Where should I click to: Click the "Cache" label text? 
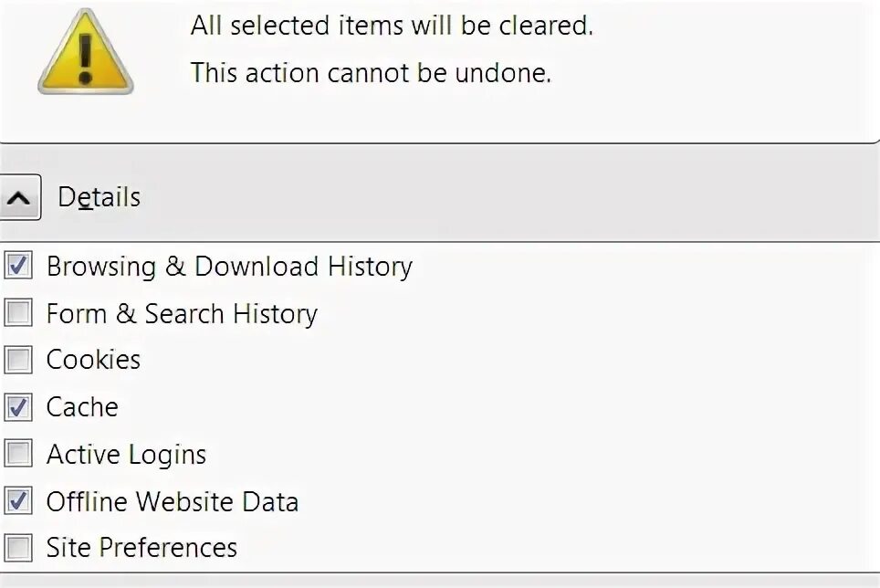82,407
